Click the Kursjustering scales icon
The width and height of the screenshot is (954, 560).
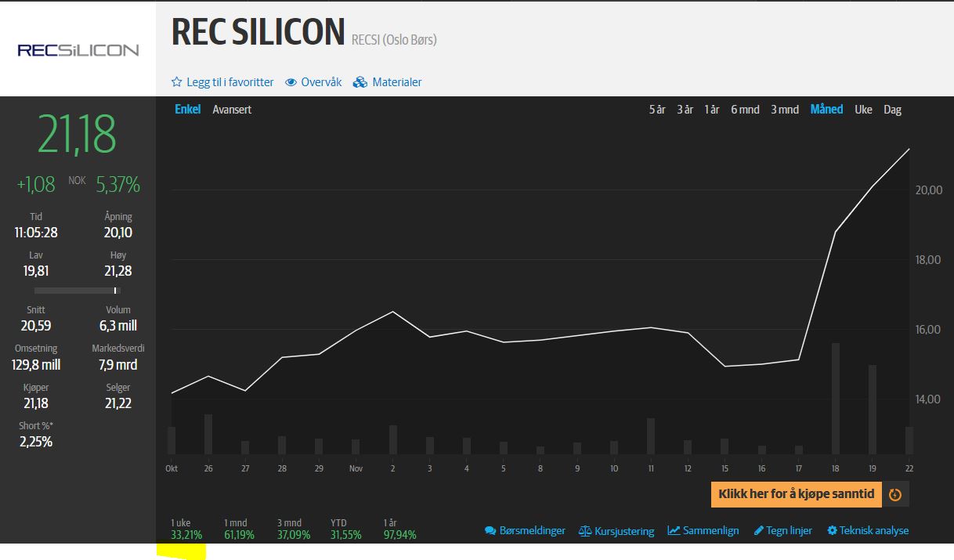(x=585, y=531)
